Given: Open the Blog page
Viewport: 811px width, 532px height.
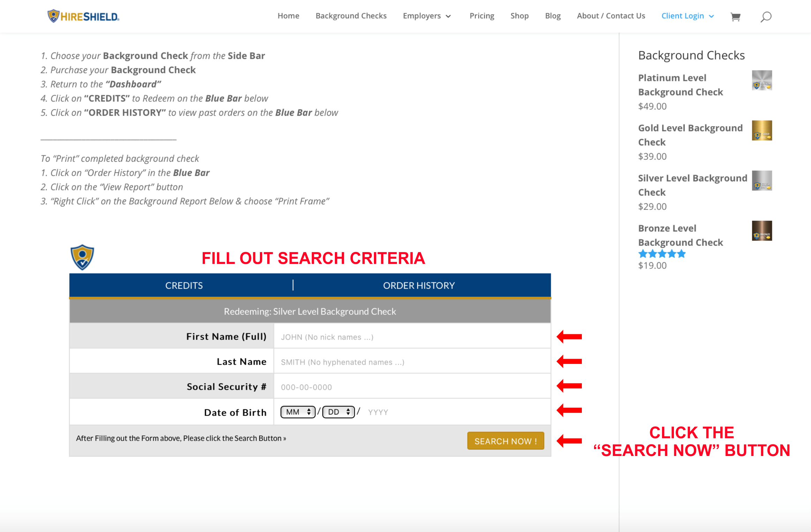Looking at the screenshot, I should (553, 16).
